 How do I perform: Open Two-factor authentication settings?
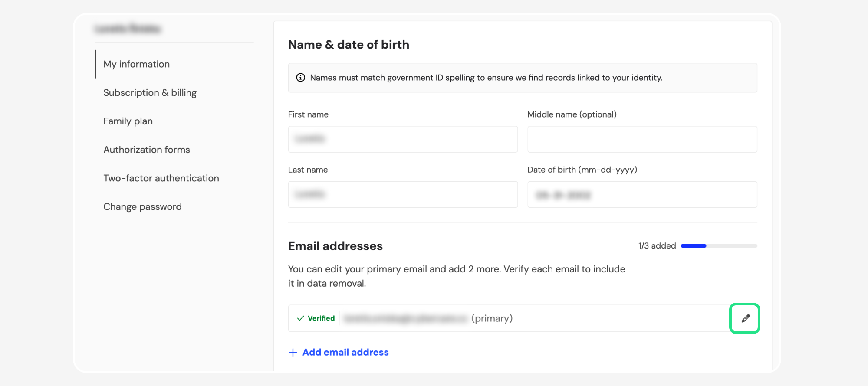coord(161,178)
